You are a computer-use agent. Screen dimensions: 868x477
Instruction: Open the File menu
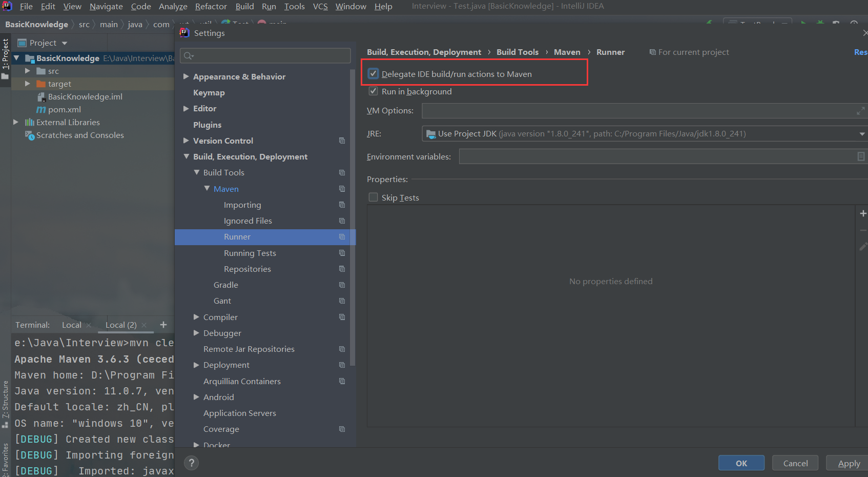point(26,6)
